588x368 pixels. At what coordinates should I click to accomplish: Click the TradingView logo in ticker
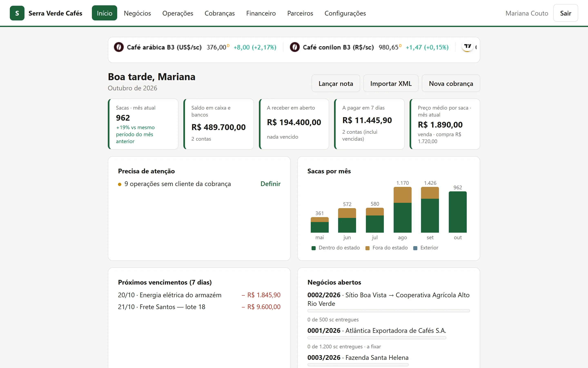tap(467, 46)
